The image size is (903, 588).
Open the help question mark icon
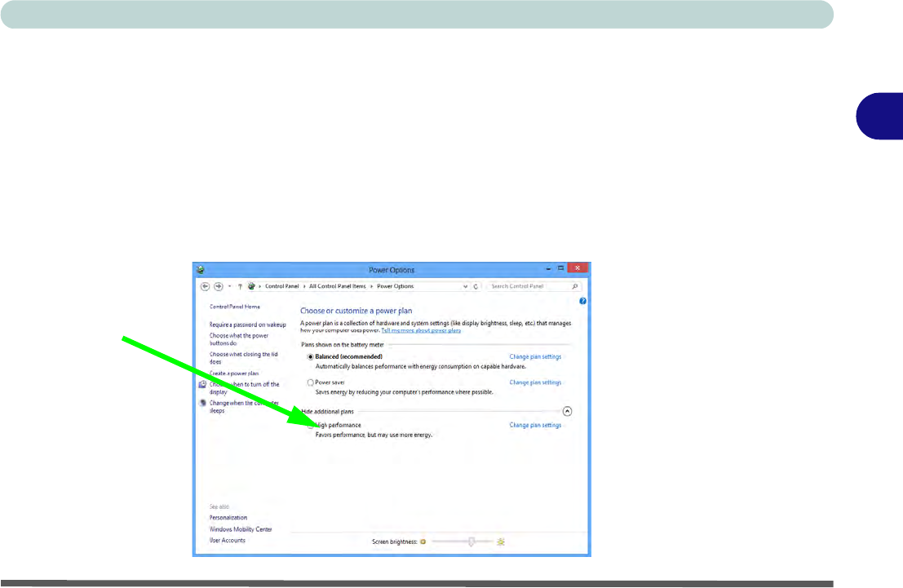[x=582, y=301]
